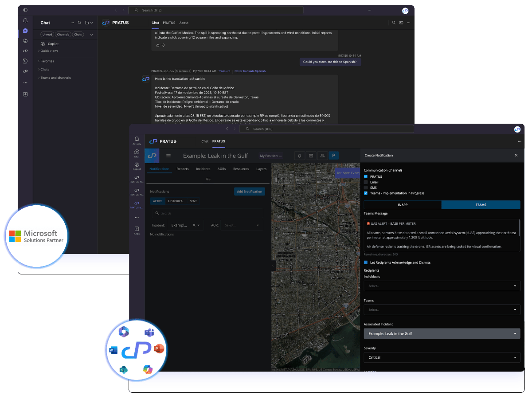The image size is (532, 399).
Task: Open the hamburger menu beside incident title
Action: (168, 156)
